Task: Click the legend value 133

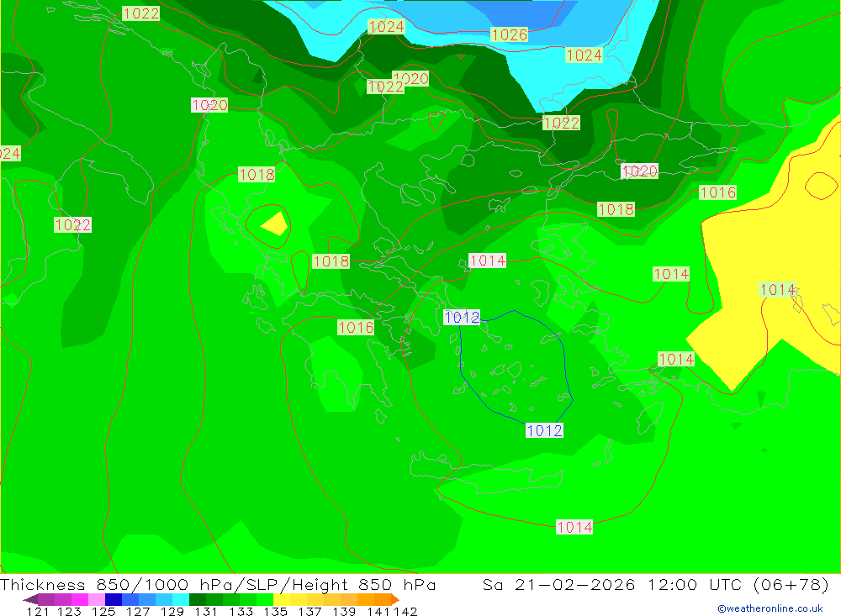Action: 241,611
